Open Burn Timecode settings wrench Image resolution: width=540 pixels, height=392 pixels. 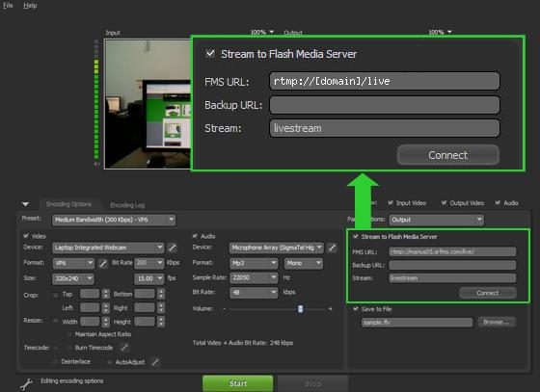click(x=124, y=348)
